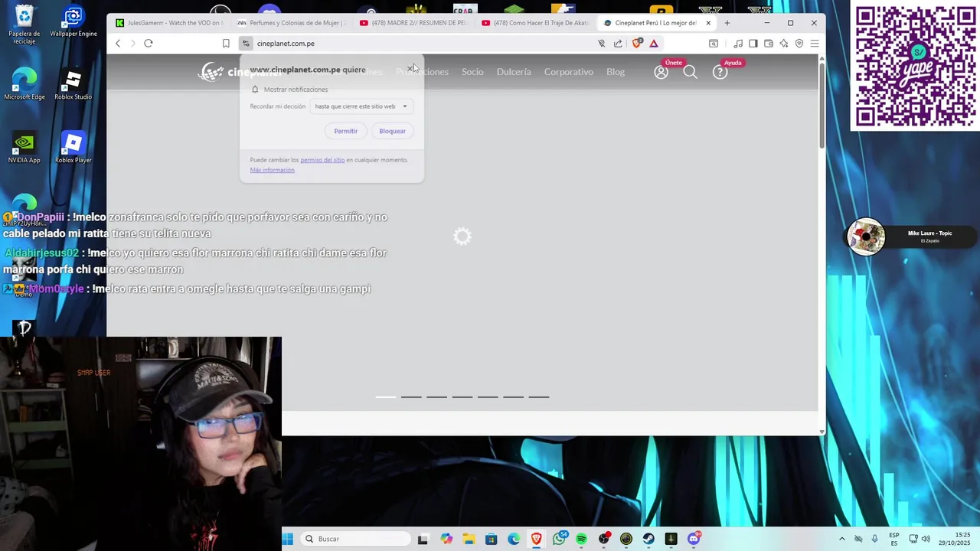Image resolution: width=980 pixels, height=551 pixels.
Task: Open Windows Start menu
Action: point(288,539)
